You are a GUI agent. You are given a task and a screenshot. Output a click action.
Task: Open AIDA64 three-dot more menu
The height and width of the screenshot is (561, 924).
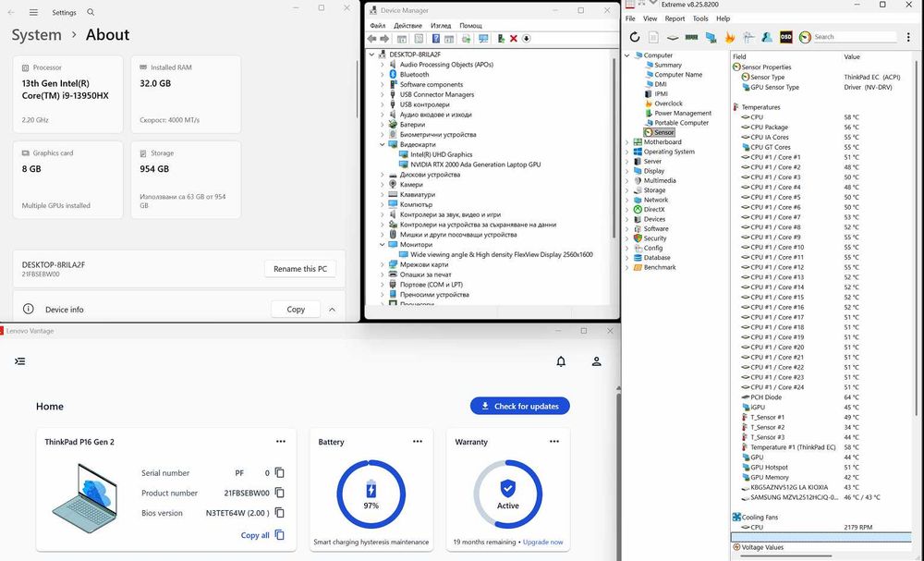[x=908, y=37]
